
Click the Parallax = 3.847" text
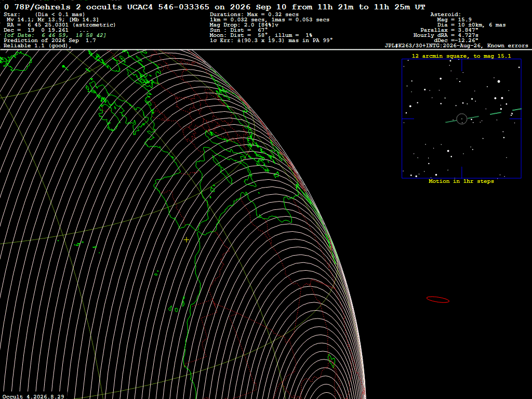coord(449,30)
